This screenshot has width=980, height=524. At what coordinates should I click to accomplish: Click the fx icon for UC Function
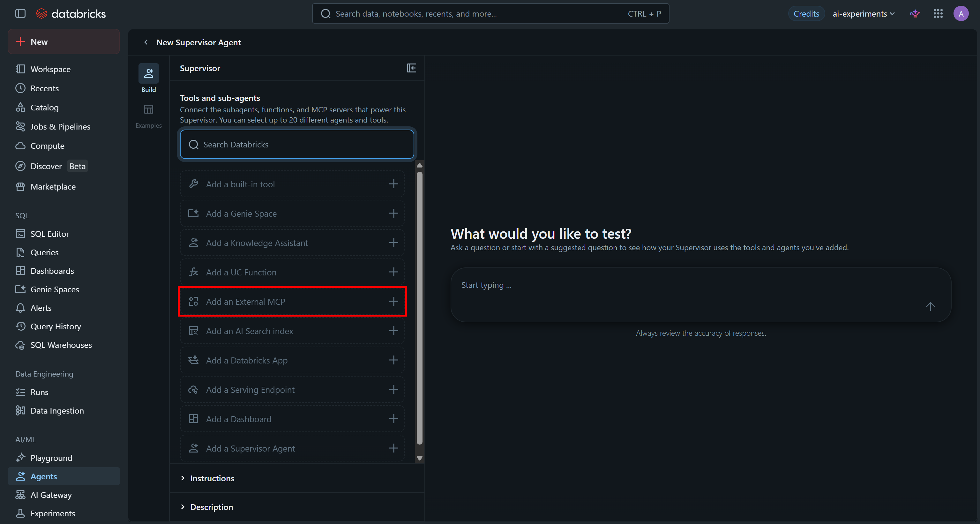(x=193, y=272)
